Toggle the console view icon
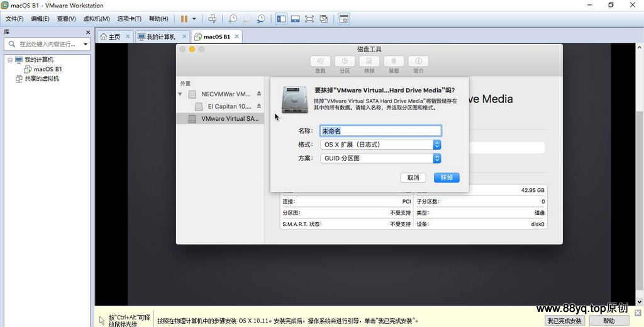The width and height of the screenshot is (644, 327). (x=344, y=19)
